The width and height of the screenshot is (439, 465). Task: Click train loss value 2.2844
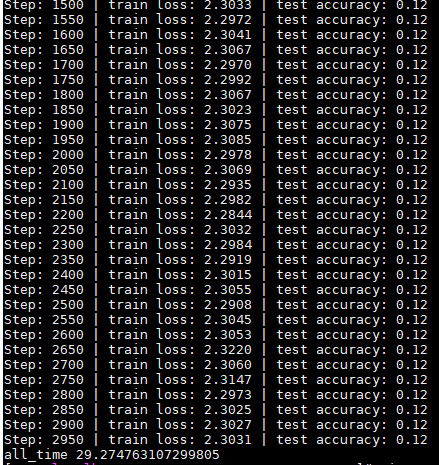click(228, 215)
